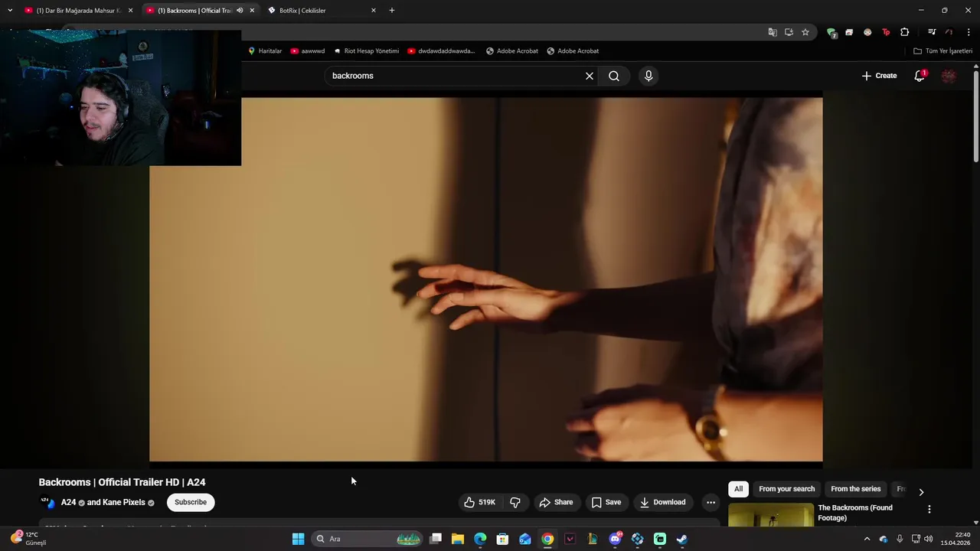Open Microsoft Store from taskbar
Viewport: 980px width, 551px height.
pyautogui.click(x=502, y=539)
